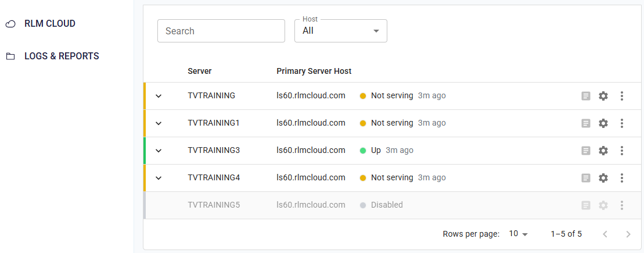Open the log icon for TVTRAINING3
Viewport: 644px width, 253px height.
click(x=586, y=151)
